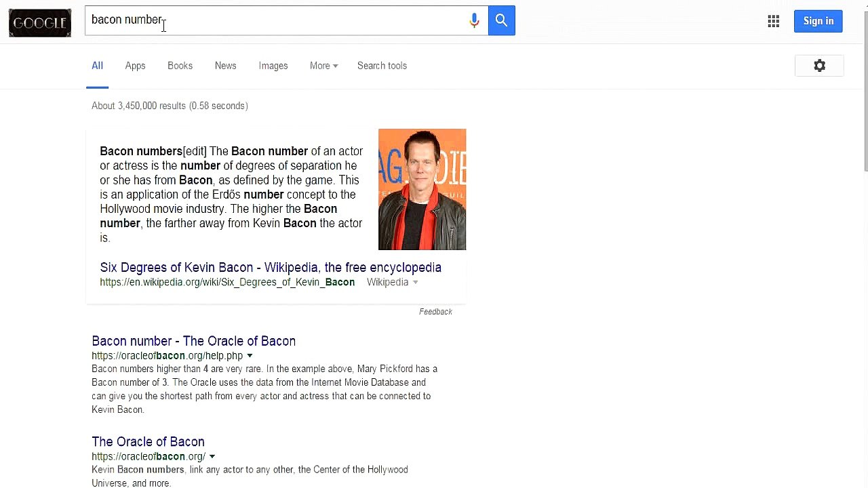Select the All results tab
The height and width of the screenshot is (488, 868).
point(97,66)
